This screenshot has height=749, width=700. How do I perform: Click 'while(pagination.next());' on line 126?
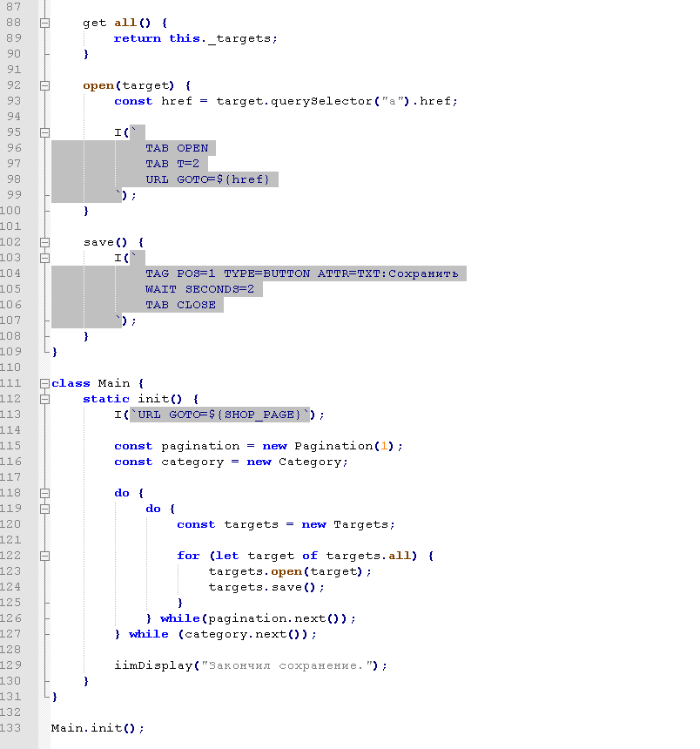(x=259, y=618)
